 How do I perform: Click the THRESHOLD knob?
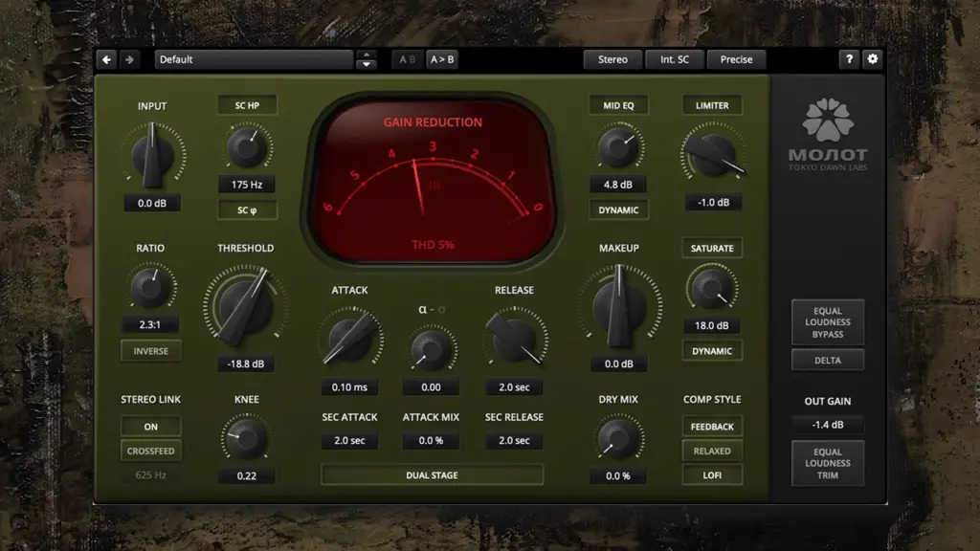245,306
